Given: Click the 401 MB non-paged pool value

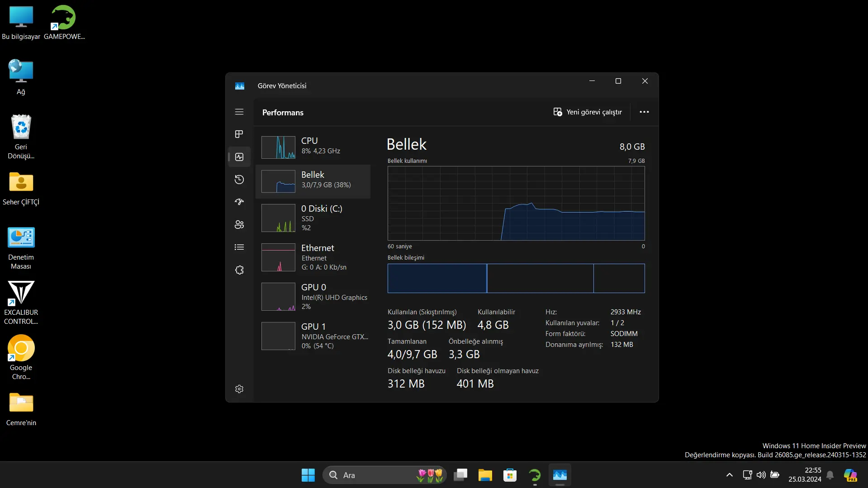Looking at the screenshot, I should (475, 384).
